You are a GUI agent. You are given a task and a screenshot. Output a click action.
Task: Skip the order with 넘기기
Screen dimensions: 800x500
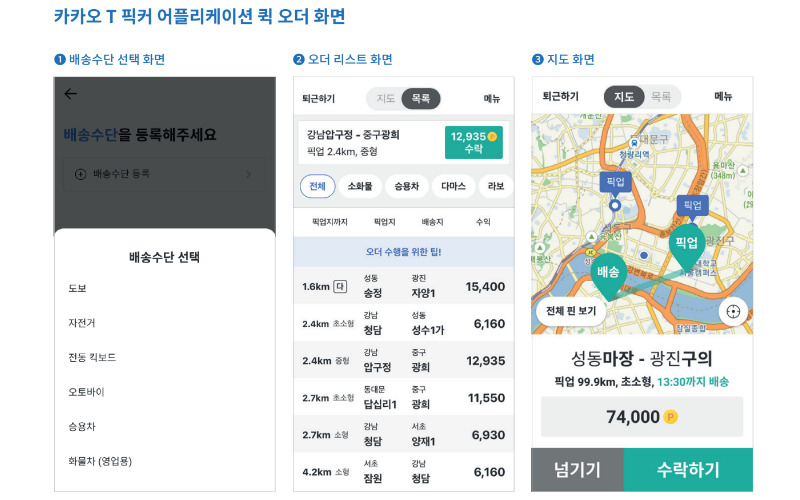578,470
